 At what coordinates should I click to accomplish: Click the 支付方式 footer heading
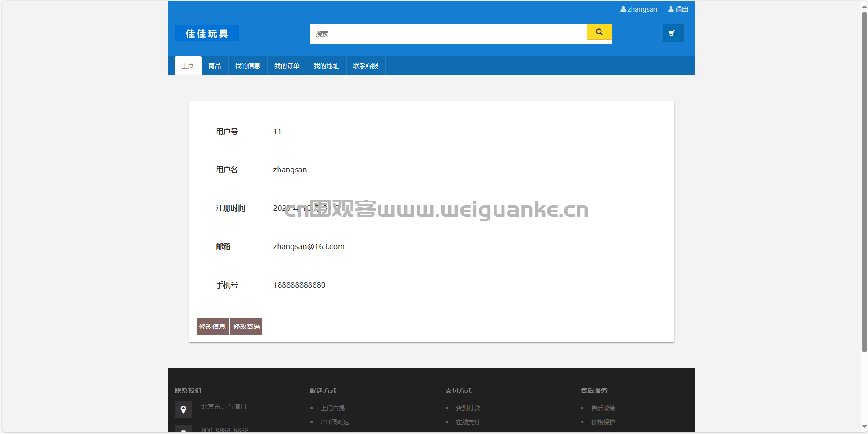tap(459, 390)
